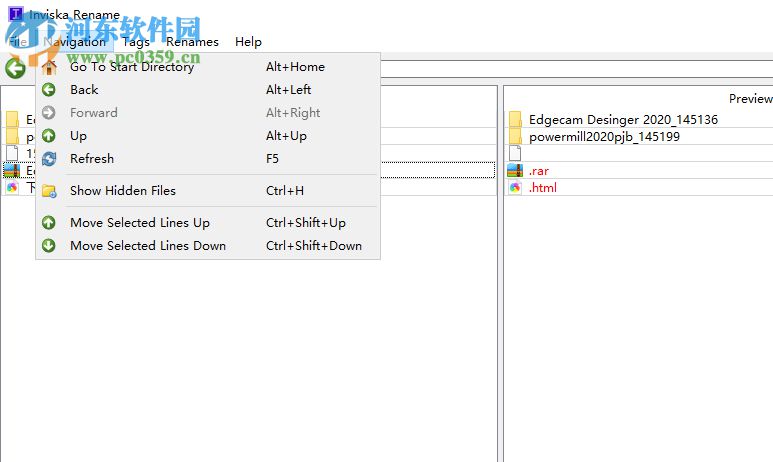Click the blue refresh icon beside Refresh
This screenshot has width=773, height=462.
(x=48, y=159)
